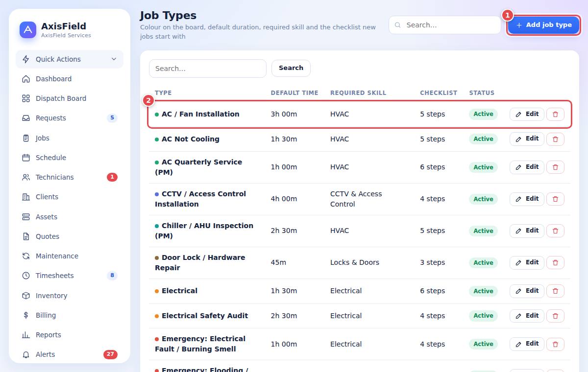Click Add job type button
The height and width of the screenshot is (372, 588).
point(543,25)
